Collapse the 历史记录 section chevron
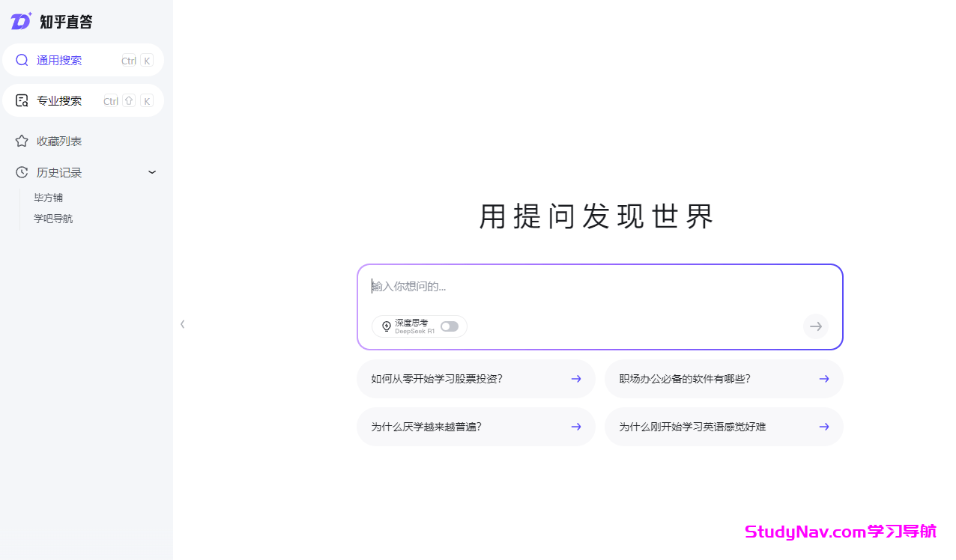 click(152, 172)
